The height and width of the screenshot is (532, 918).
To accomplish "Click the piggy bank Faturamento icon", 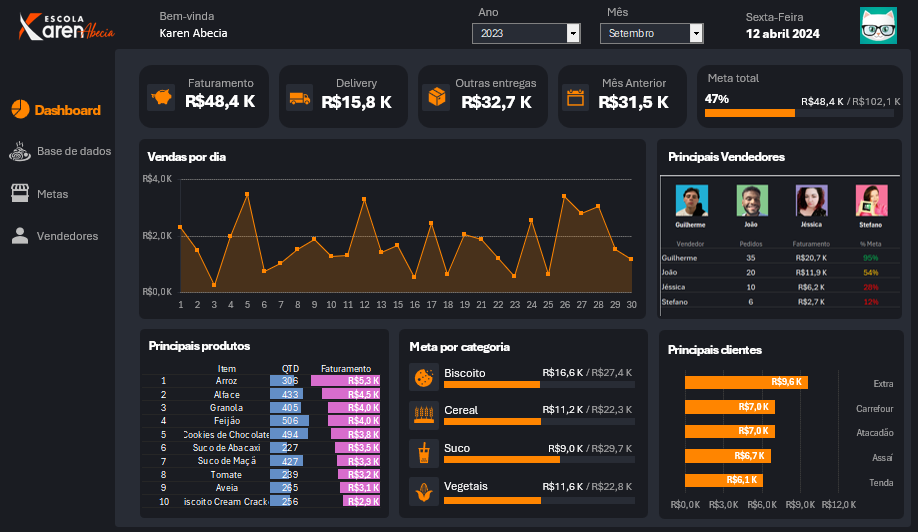I will pos(159,98).
